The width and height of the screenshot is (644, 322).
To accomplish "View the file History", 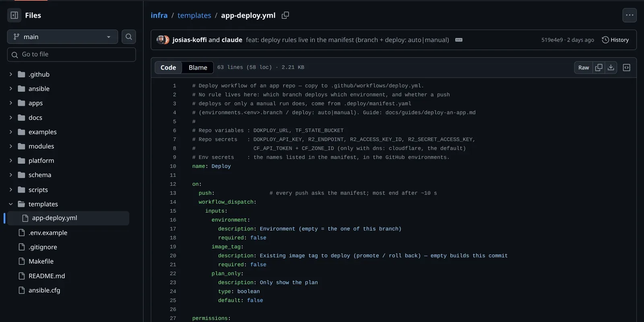I will (615, 40).
